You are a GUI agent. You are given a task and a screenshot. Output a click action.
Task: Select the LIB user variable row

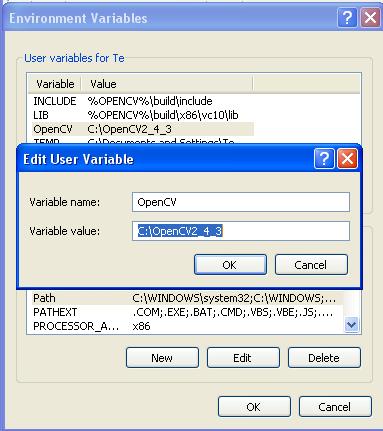point(143,115)
